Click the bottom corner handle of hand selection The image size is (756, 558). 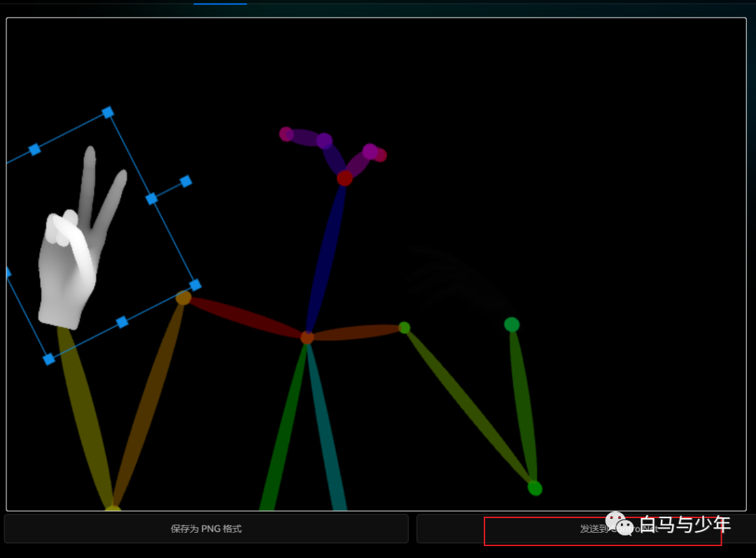[x=49, y=359]
